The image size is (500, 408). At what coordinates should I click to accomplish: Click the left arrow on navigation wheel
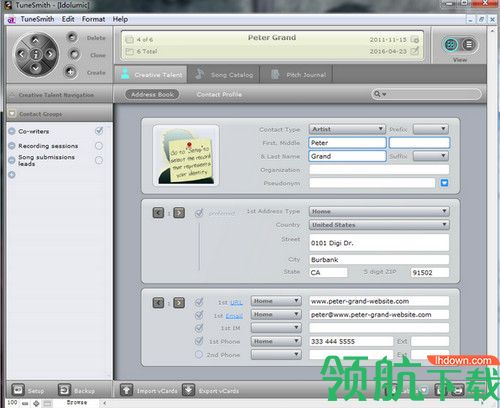click(x=21, y=54)
